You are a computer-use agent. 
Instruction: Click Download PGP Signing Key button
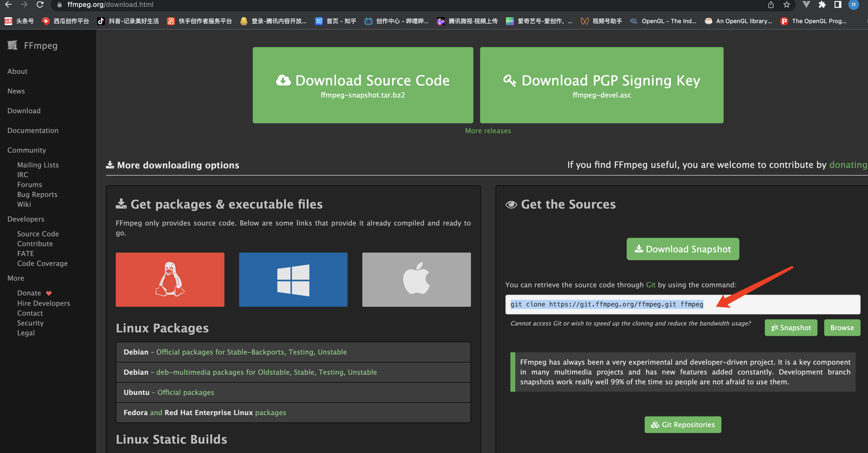(x=601, y=85)
